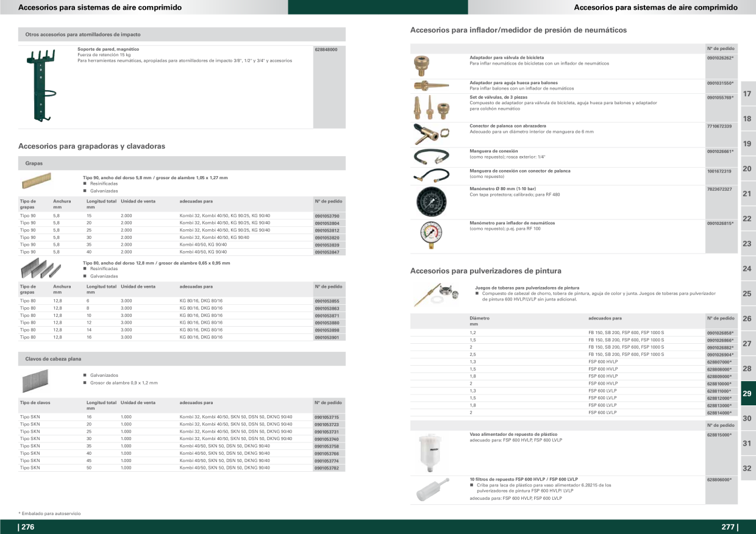
Task: Go to chapter tab 18
Action: (747, 119)
